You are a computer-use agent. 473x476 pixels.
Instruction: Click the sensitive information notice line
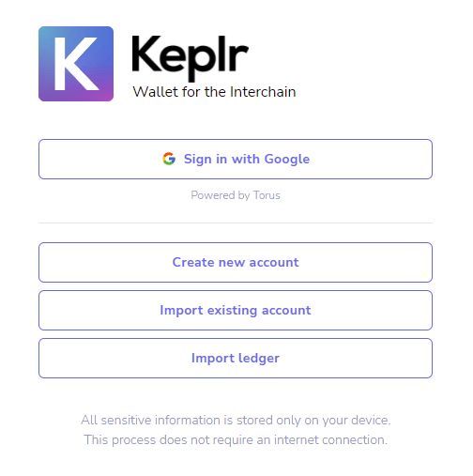tap(236, 421)
